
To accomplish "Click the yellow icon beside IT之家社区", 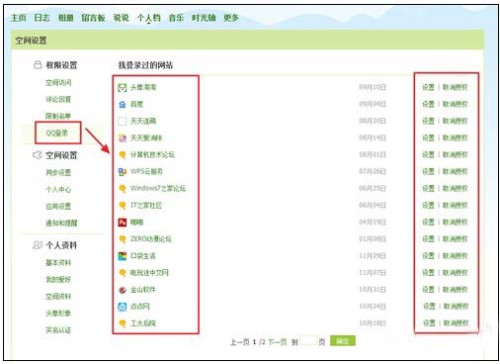I will [x=122, y=205].
